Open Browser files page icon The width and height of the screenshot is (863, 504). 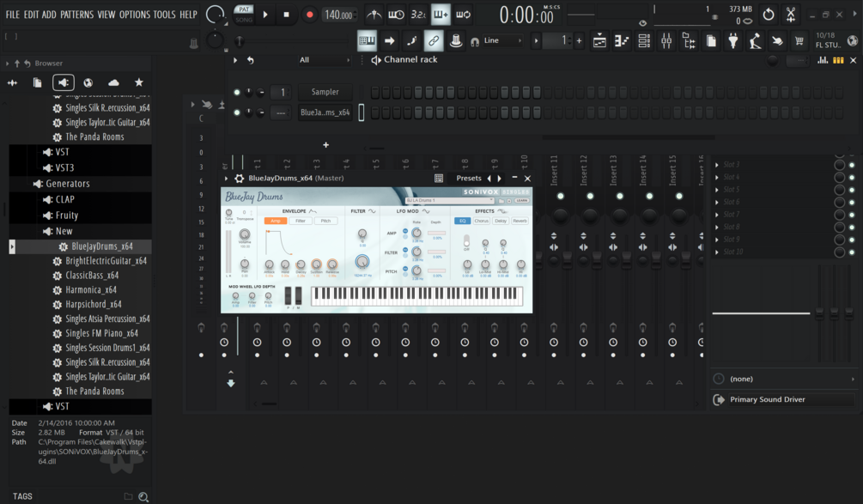coord(38,82)
